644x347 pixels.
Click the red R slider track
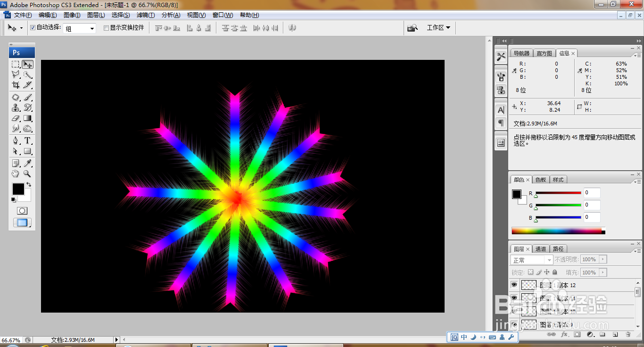(558, 193)
